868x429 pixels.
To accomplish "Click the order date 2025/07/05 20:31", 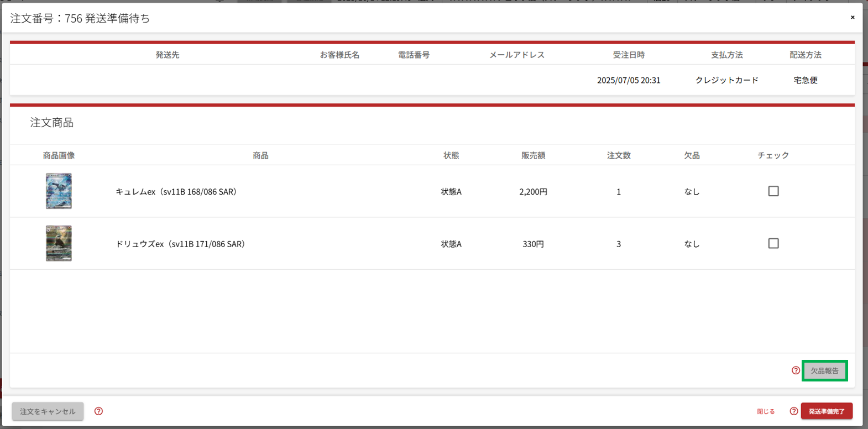I will 629,80.
